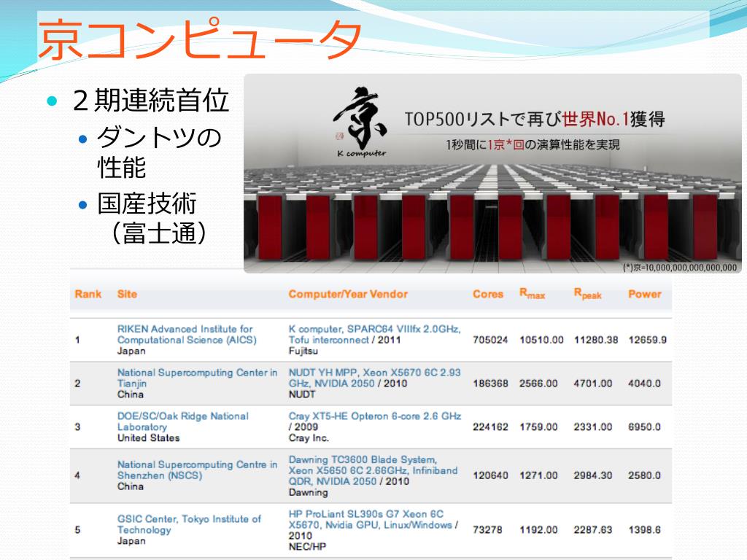The image size is (747, 560).
Task: Click the country United States
Action: (149, 438)
